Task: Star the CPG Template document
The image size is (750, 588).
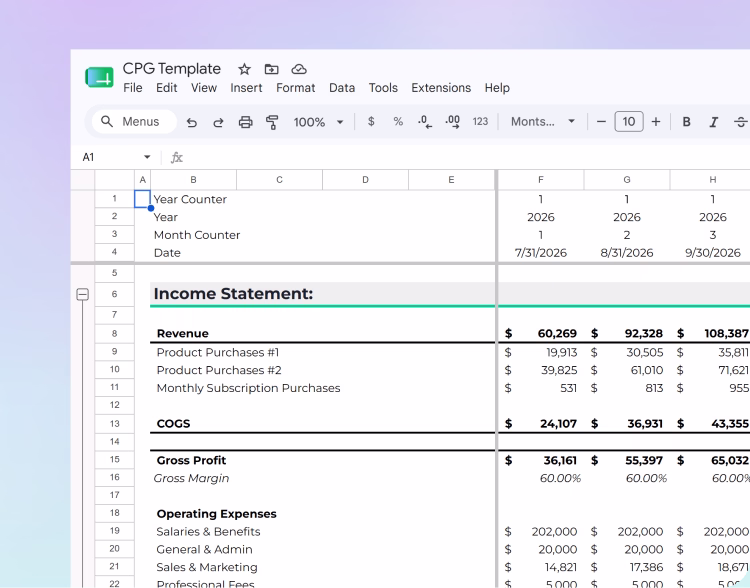Action: 244,69
